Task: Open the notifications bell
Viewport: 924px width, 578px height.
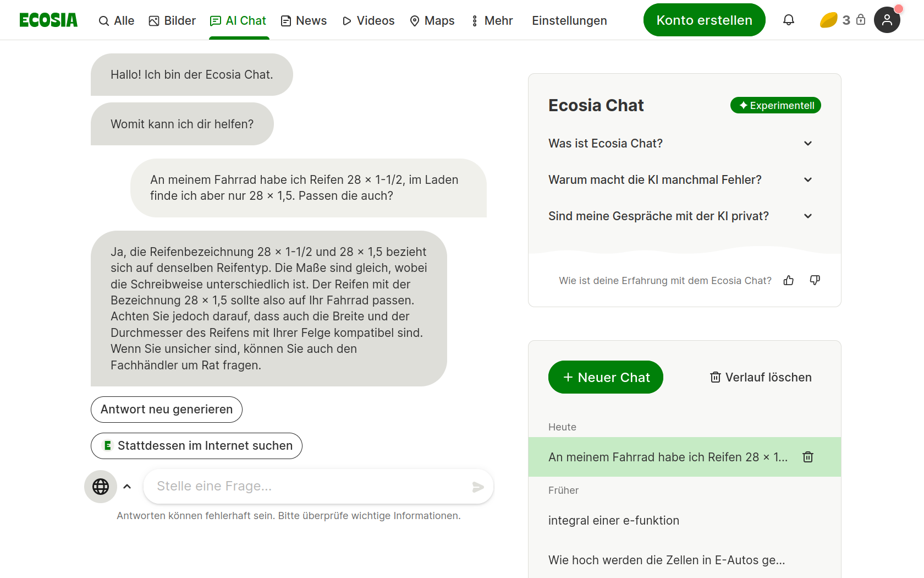Action: [x=789, y=20]
